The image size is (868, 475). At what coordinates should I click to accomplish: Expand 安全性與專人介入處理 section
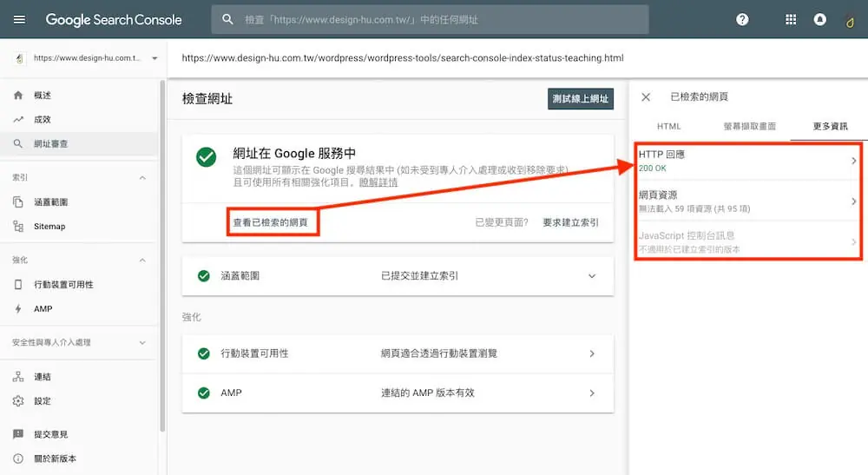pyautogui.click(x=142, y=343)
